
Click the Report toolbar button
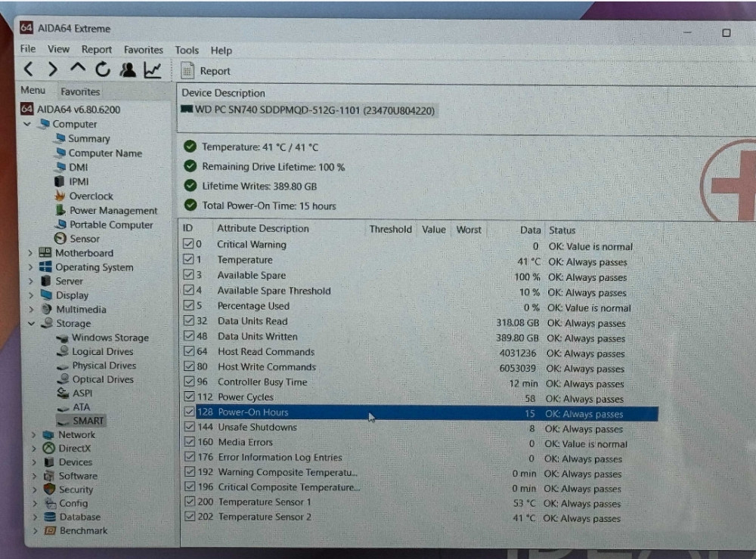click(x=206, y=71)
